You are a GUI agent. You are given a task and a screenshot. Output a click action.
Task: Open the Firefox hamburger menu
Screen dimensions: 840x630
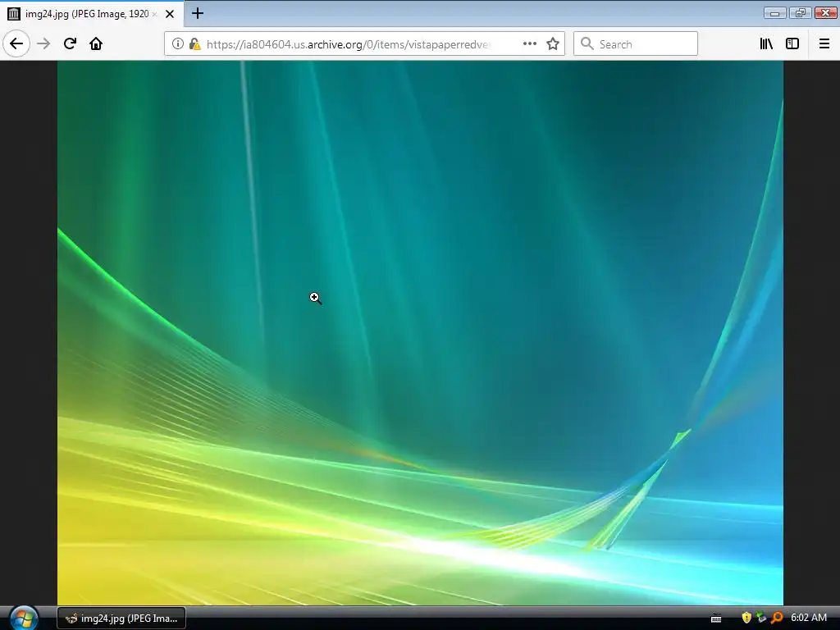click(824, 43)
